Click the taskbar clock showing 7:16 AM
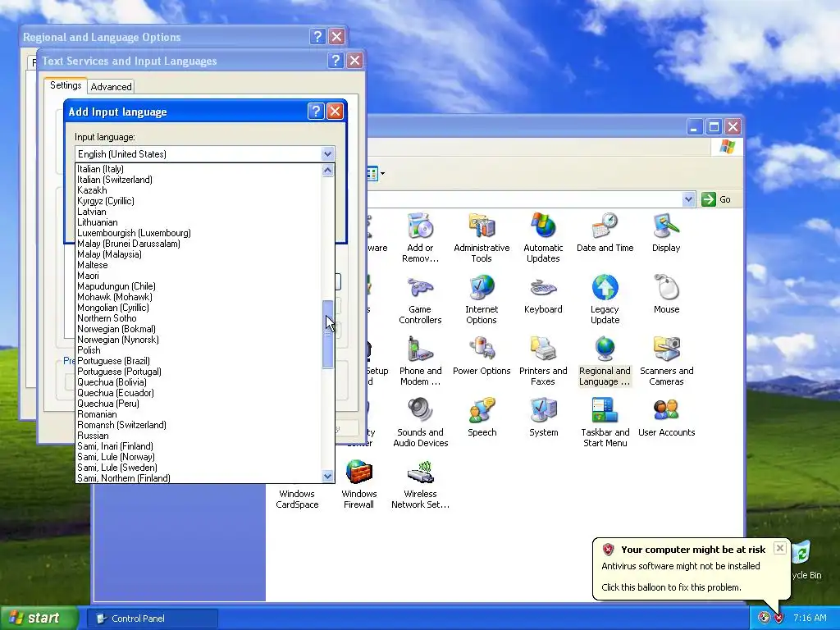The height and width of the screenshot is (630, 840). tap(810, 618)
